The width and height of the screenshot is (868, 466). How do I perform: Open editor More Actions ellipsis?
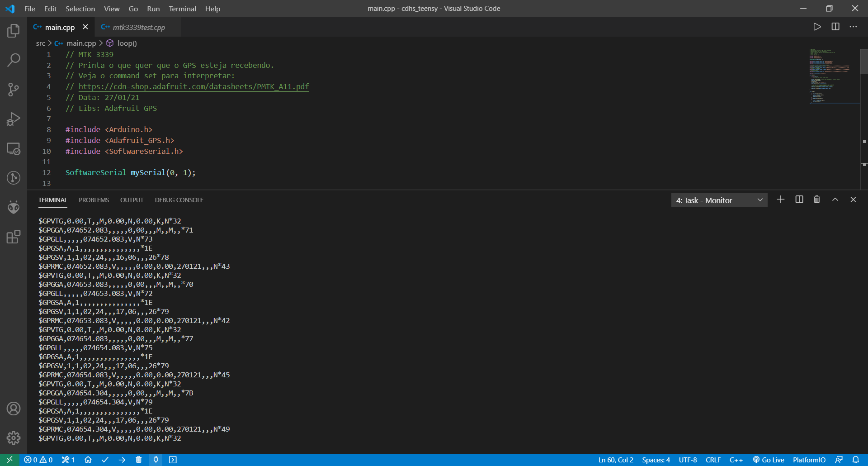click(853, 27)
